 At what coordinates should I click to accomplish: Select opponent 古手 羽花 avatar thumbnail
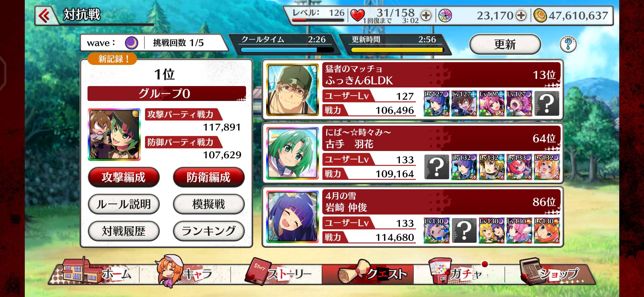pos(293,153)
